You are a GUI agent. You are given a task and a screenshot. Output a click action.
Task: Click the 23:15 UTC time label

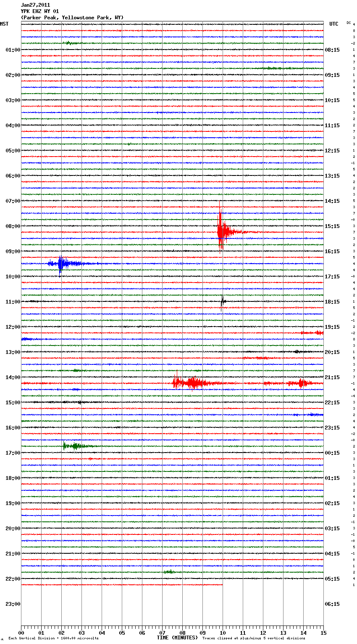coord(332,428)
